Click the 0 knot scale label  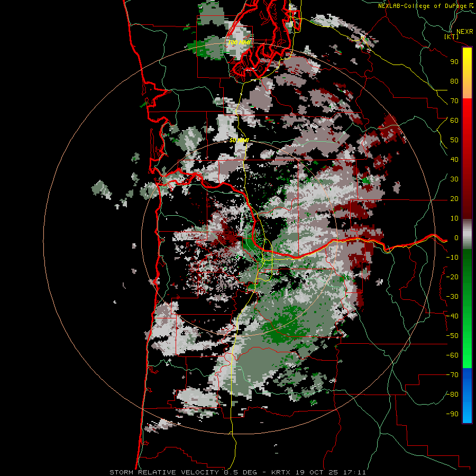456,238
